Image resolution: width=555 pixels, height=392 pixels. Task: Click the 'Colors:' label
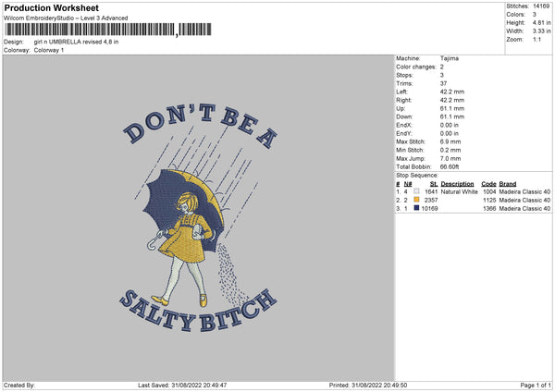click(x=515, y=15)
